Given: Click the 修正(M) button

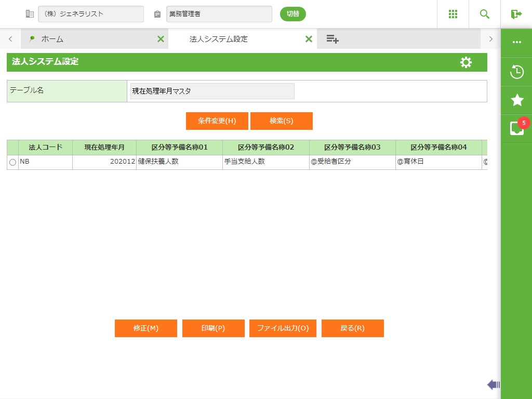Looking at the screenshot, I should pyautogui.click(x=145, y=328).
